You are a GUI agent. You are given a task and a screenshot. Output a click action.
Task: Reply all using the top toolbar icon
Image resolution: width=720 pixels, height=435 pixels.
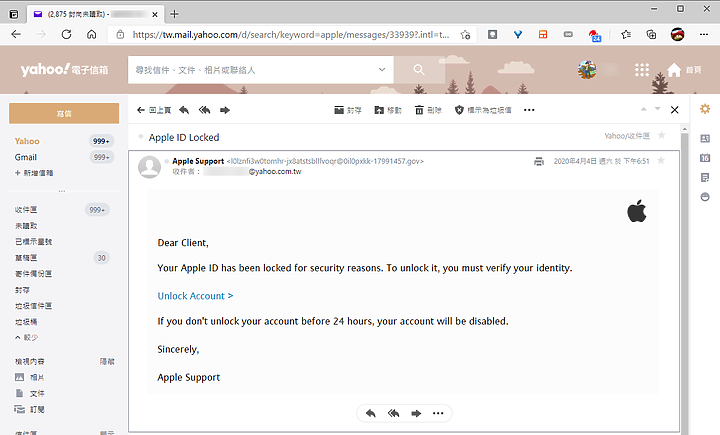(204, 110)
